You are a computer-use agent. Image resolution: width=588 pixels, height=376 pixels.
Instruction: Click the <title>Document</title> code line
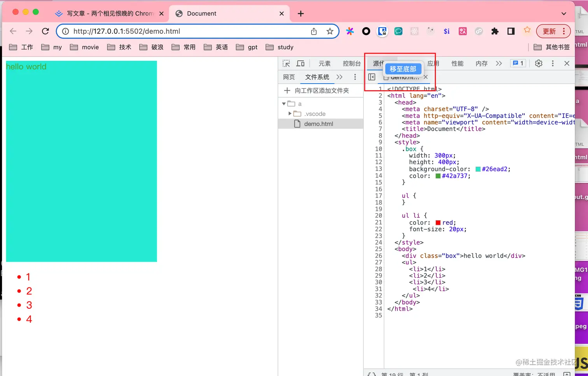point(443,129)
